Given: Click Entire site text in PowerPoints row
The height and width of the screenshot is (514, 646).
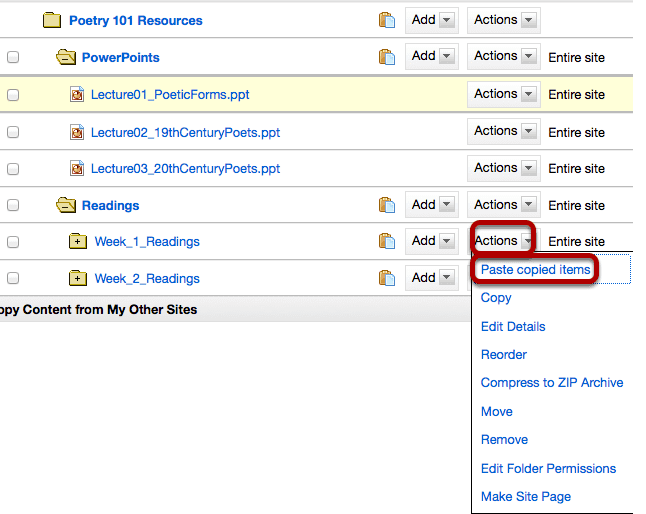Looking at the screenshot, I should pyautogui.click(x=576, y=58).
